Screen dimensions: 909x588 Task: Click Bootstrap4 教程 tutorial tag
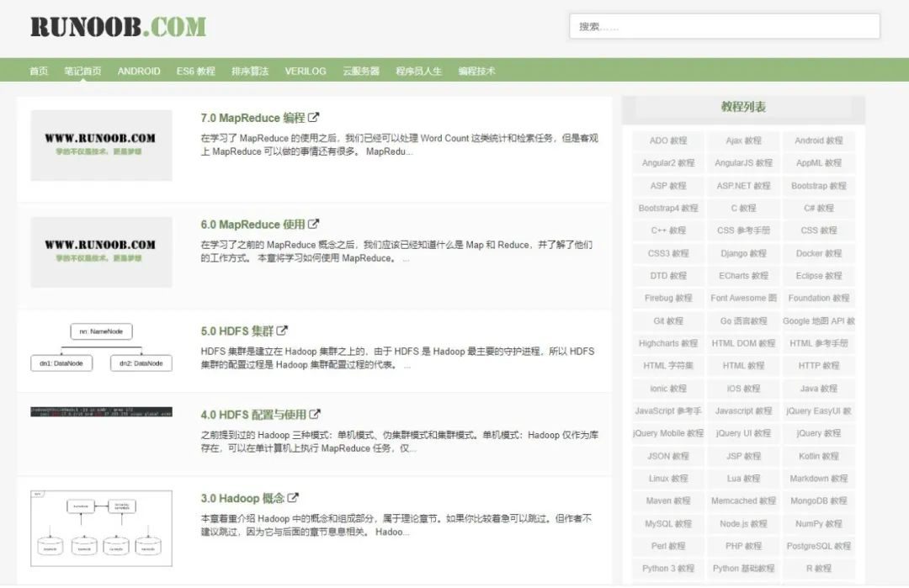pyautogui.click(x=668, y=208)
